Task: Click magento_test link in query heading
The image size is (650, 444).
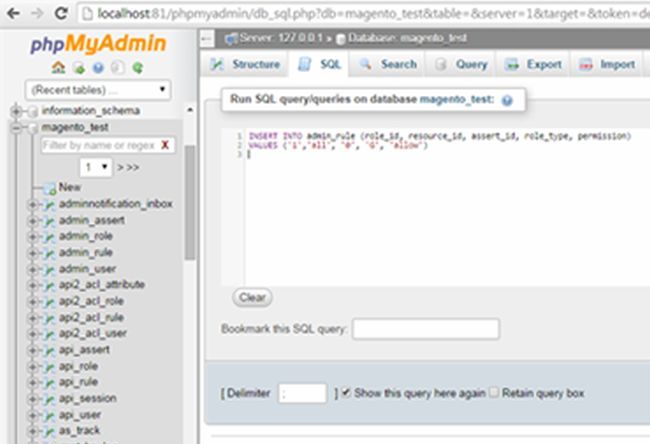Action: pos(456,99)
